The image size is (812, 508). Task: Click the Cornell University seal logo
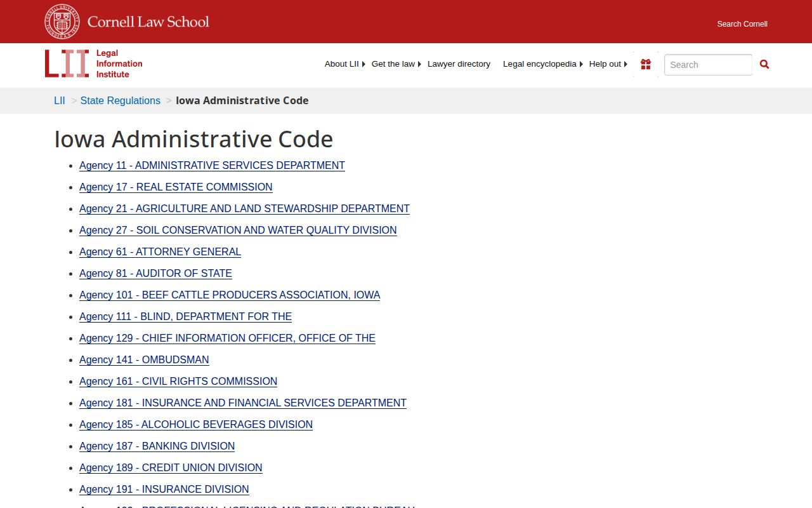(62, 22)
